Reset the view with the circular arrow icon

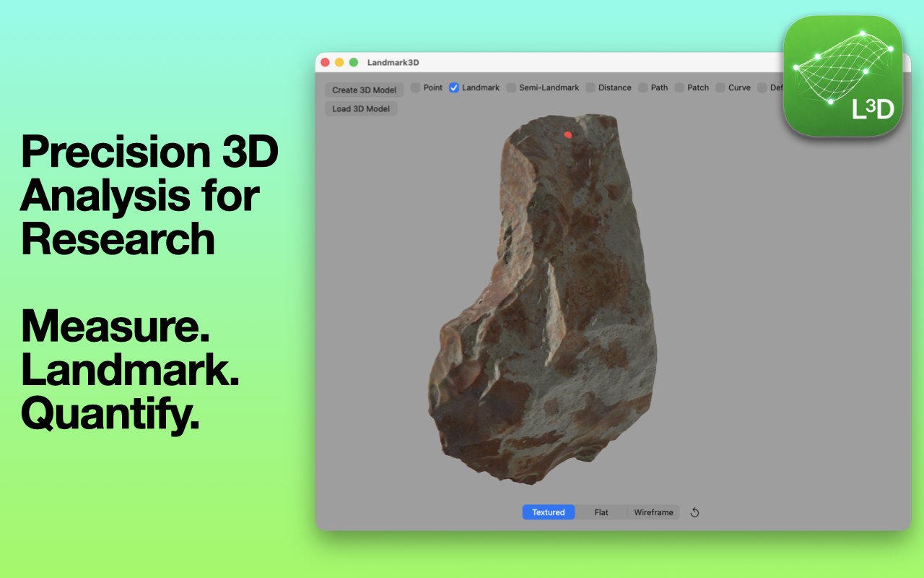click(695, 512)
